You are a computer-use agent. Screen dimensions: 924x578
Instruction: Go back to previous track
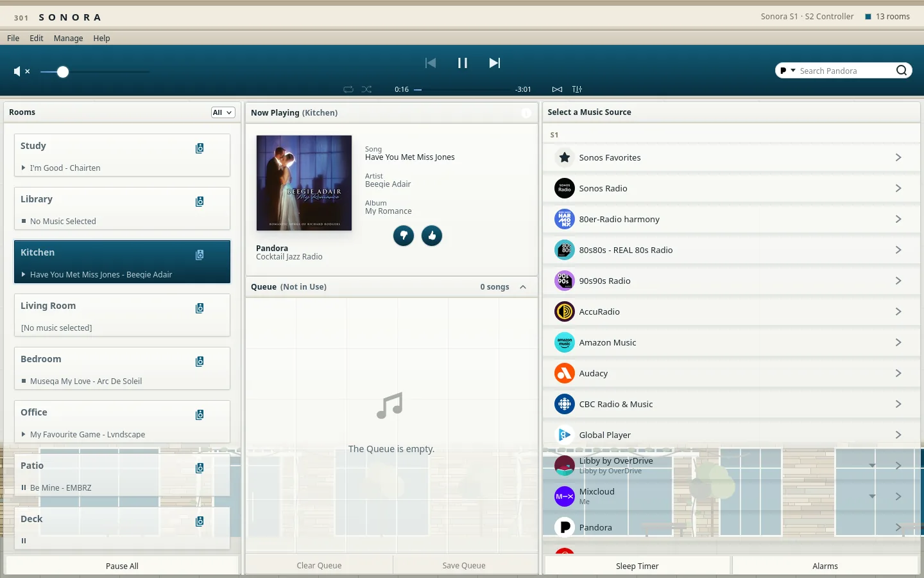coord(431,63)
